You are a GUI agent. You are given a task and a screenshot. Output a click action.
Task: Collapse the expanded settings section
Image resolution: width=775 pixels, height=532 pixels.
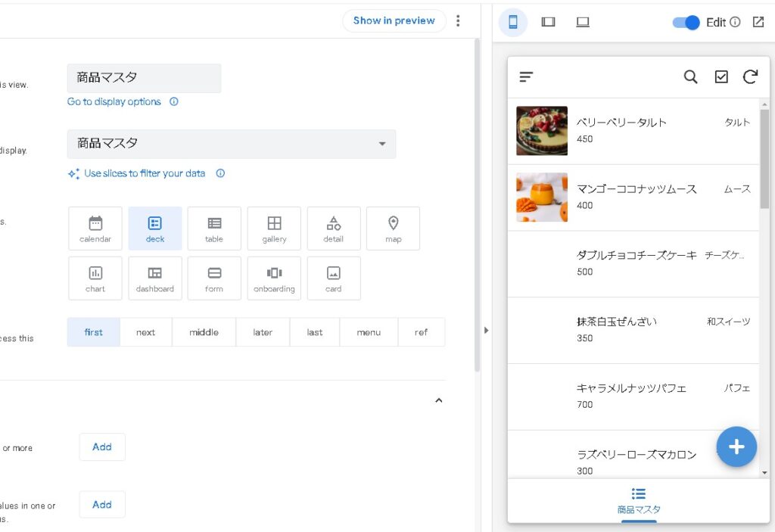[x=439, y=400]
